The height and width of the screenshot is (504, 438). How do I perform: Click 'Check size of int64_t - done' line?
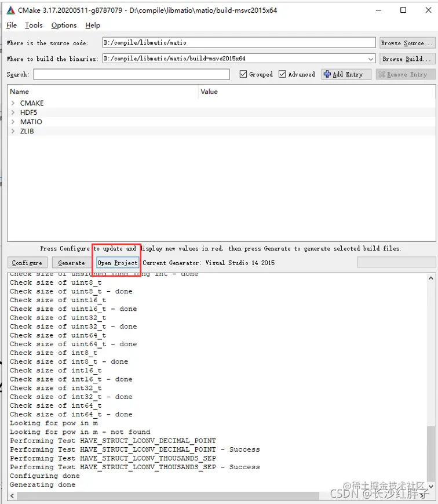click(x=71, y=414)
